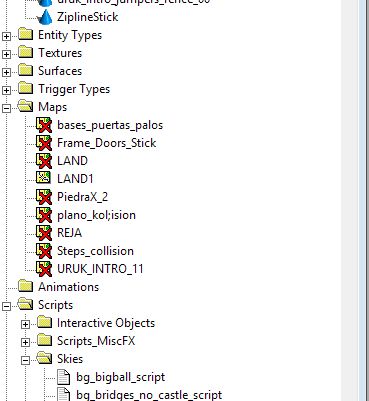This screenshot has height=401, width=369.
Task: Expand the Entity Types node
Action: pyautogui.click(x=6, y=36)
